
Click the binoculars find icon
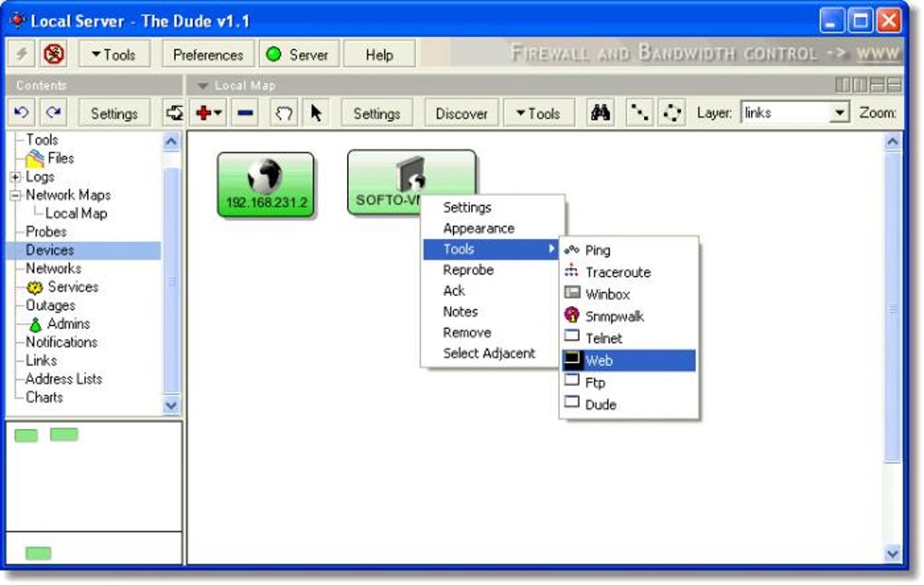tap(600, 112)
